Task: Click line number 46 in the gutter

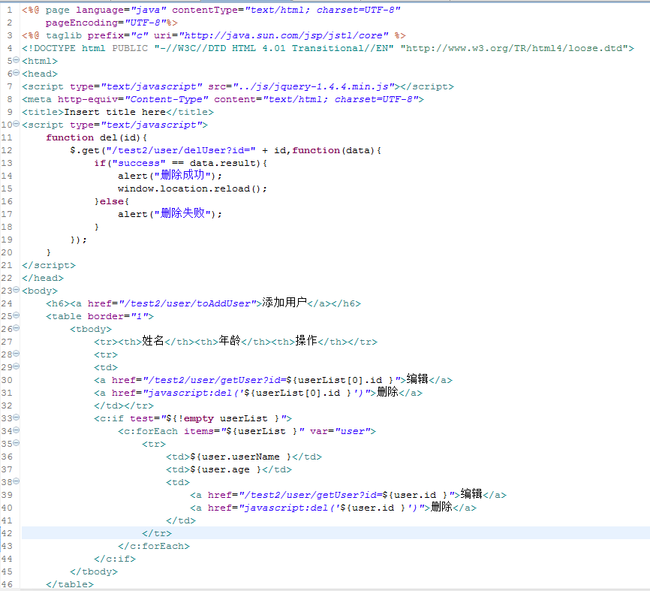Action: click(x=7, y=584)
